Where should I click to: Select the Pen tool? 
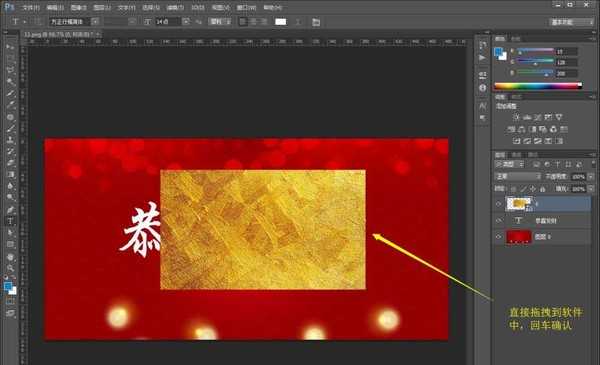(10, 209)
